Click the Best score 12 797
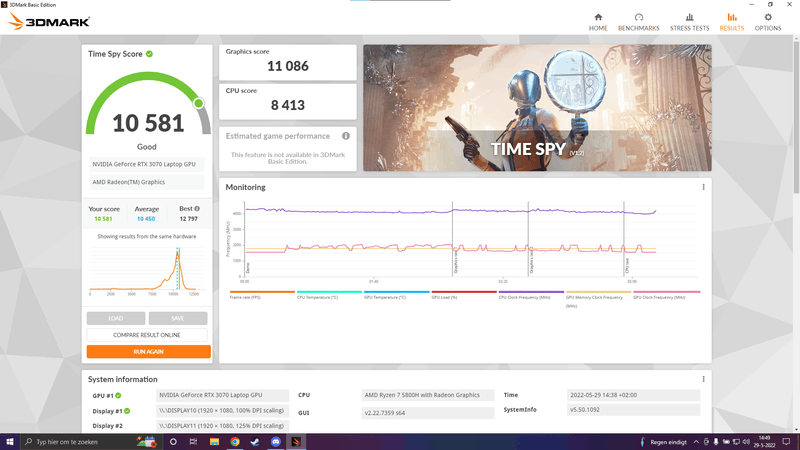The image size is (800, 450). (x=188, y=219)
